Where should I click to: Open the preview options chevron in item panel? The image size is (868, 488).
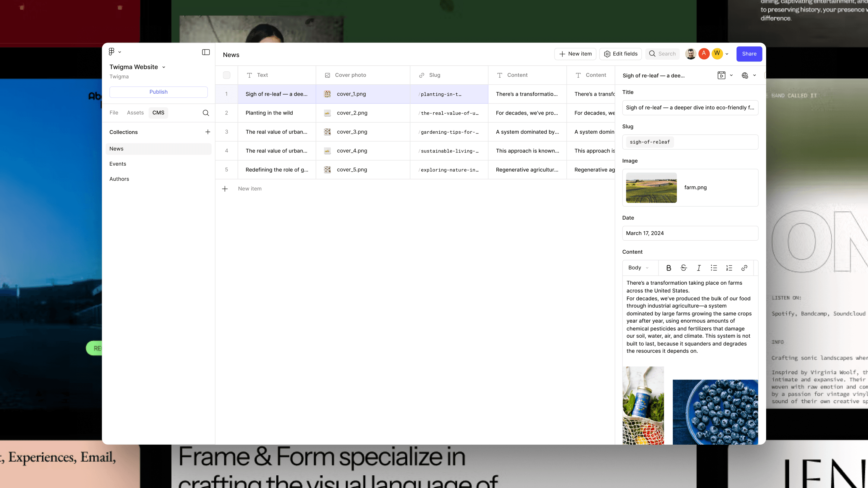[x=731, y=75]
